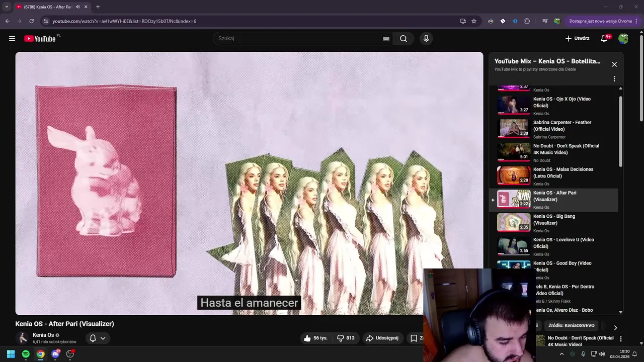Viewport: 644px width, 362px height.
Task: Go back in Chrome
Action: (x=7, y=21)
